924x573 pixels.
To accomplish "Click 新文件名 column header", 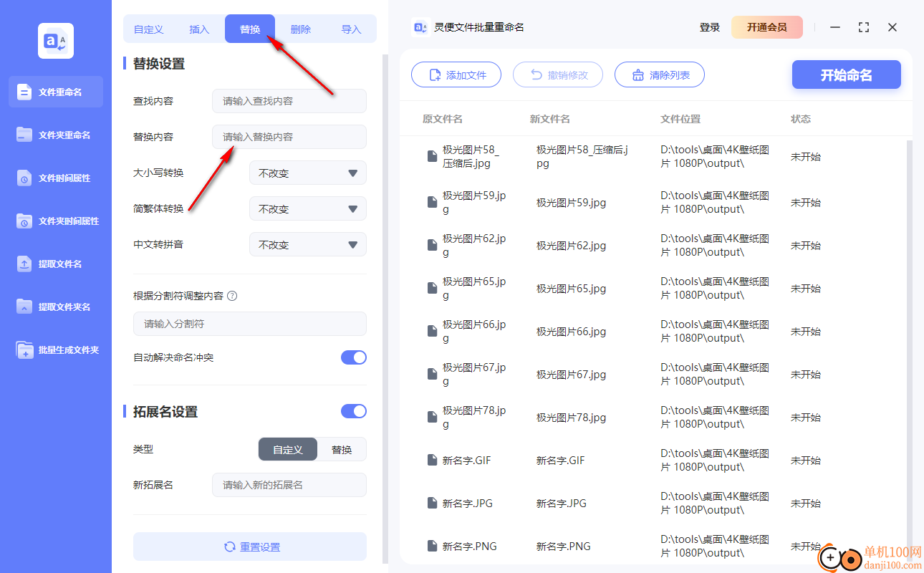I will click(550, 119).
